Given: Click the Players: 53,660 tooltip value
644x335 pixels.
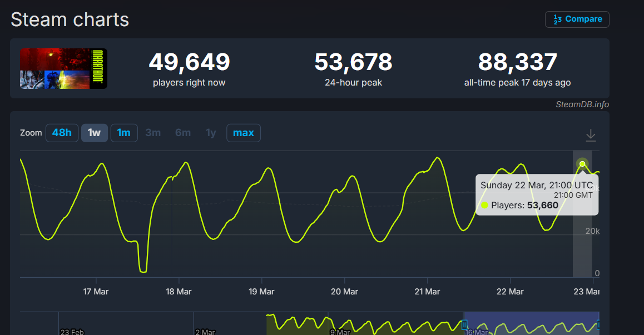Looking at the screenshot, I should pyautogui.click(x=524, y=205).
